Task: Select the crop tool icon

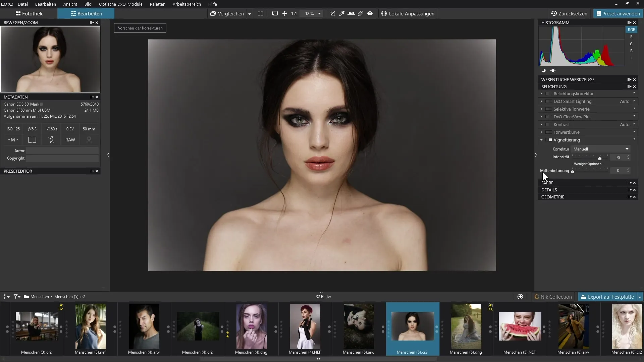Action: [332, 14]
